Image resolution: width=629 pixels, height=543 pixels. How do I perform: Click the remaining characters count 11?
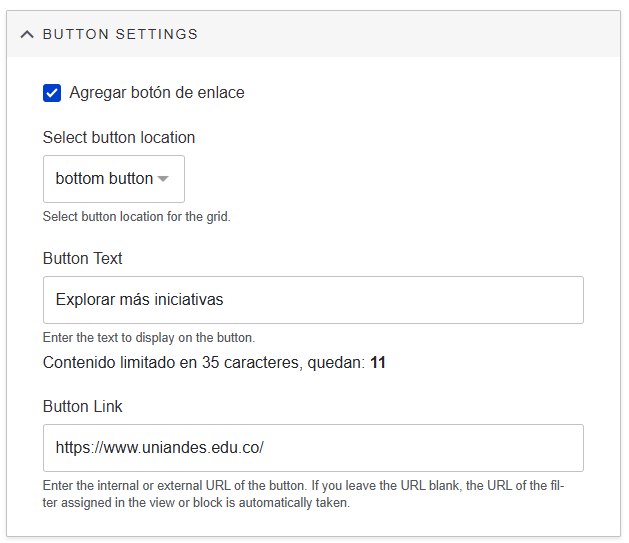click(x=378, y=362)
